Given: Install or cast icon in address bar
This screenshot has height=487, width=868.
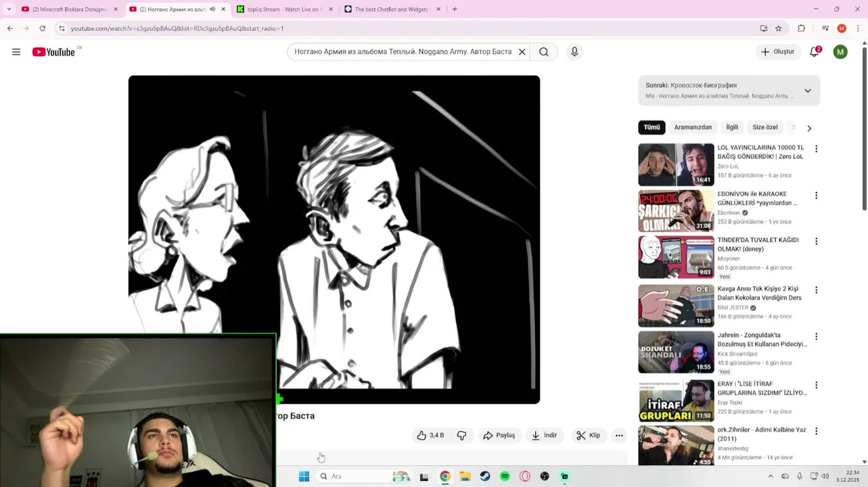Looking at the screenshot, I should 764,28.
